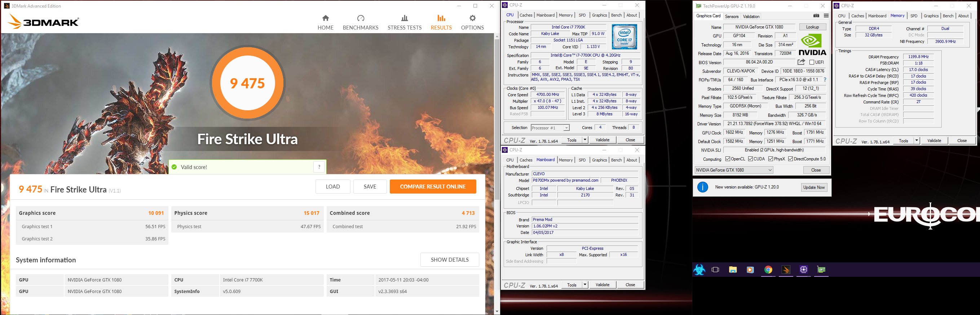Open STRESS TESTS in 3DMark

[x=405, y=23]
